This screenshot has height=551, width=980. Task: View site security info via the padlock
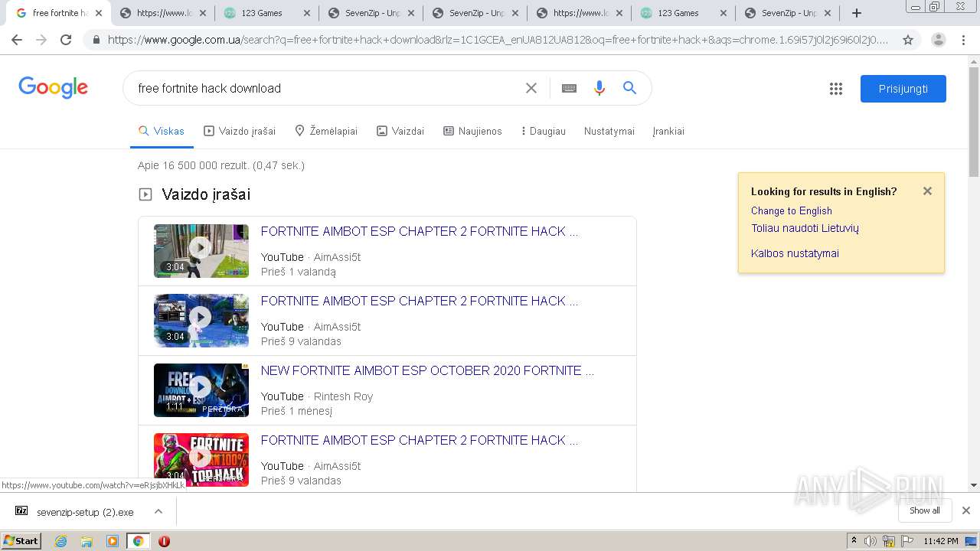click(x=96, y=40)
